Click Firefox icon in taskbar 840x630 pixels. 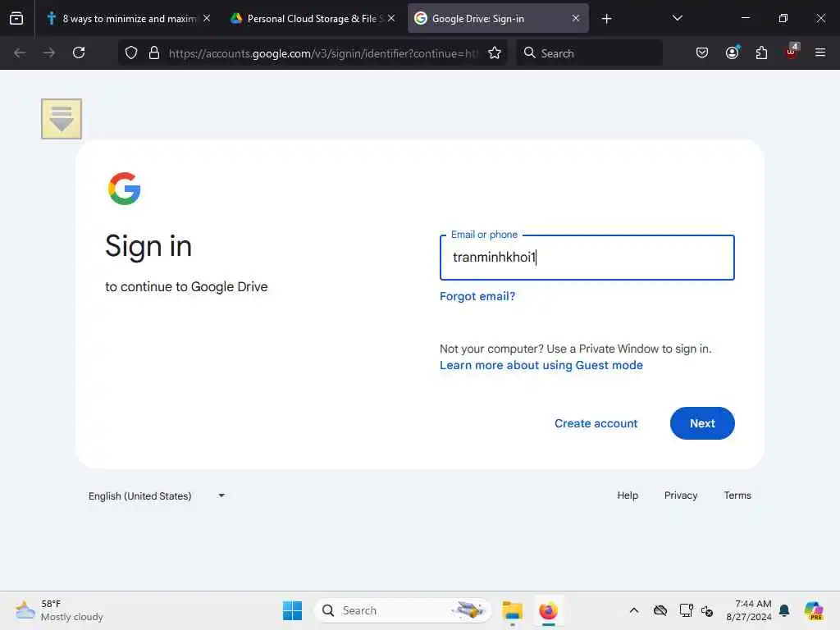[549, 610]
